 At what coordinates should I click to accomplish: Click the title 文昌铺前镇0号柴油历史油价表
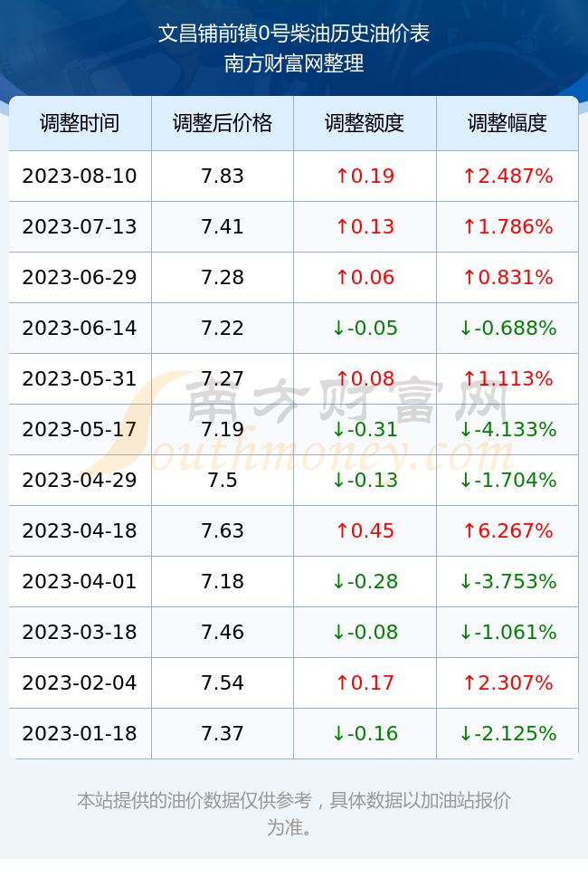[294, 33]
